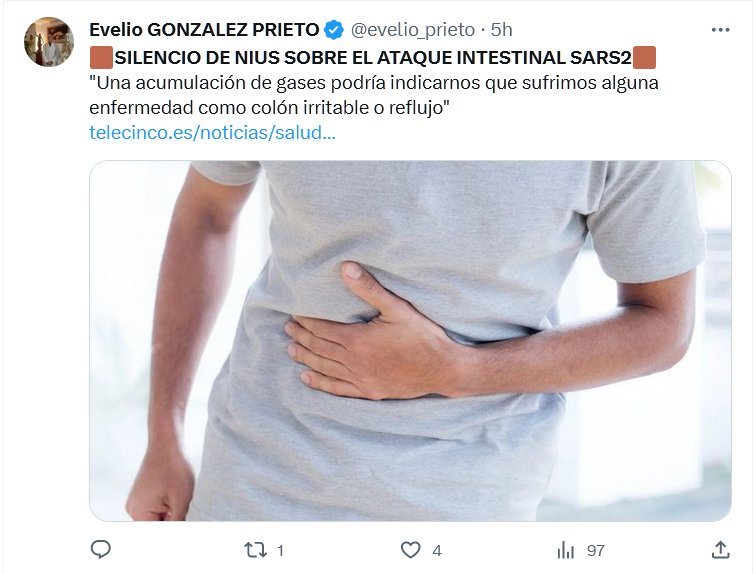Click the Evelio GONZALEZ PRIETO display name
The width and height of the screenshot is (756, 574).
tap(204, 30)
